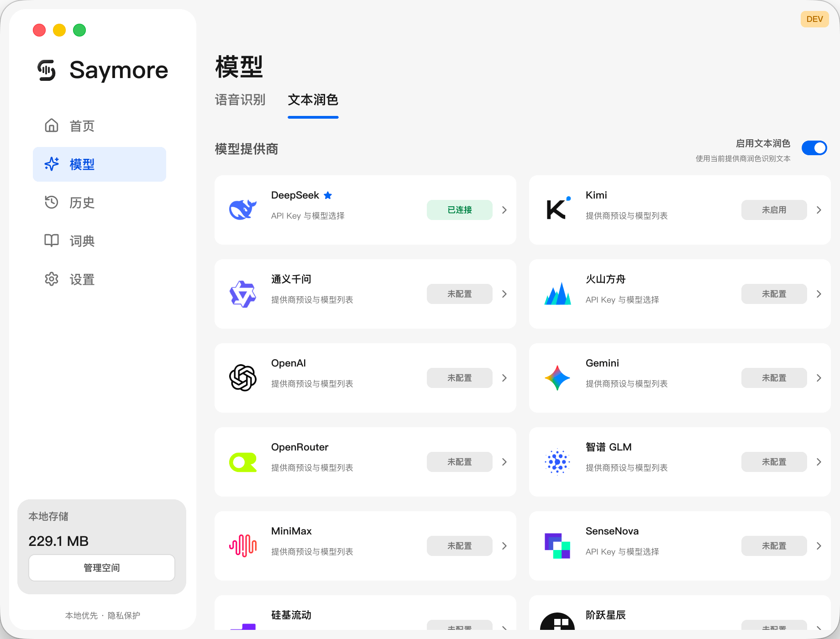
Task: Select 模型 in the sidebar
Action: (100, 164)
